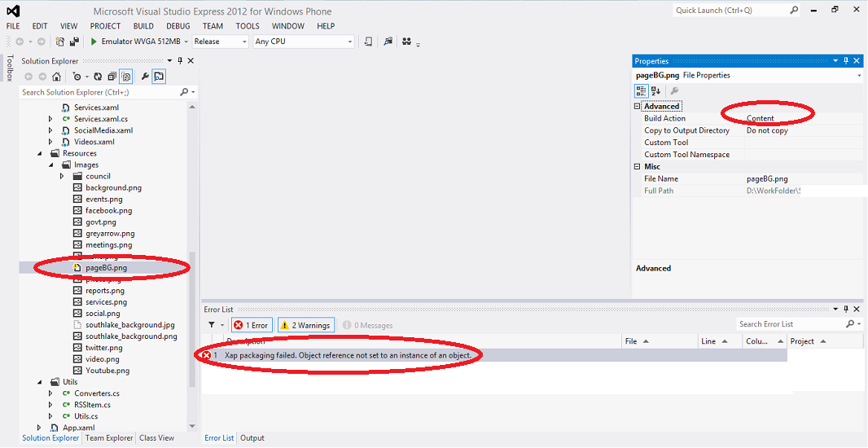The width and height of the screenshot is (868, 448).
Task: Open the Emulator WVGA 512MB target dropdown arrow
Action: tap(186, 42)
